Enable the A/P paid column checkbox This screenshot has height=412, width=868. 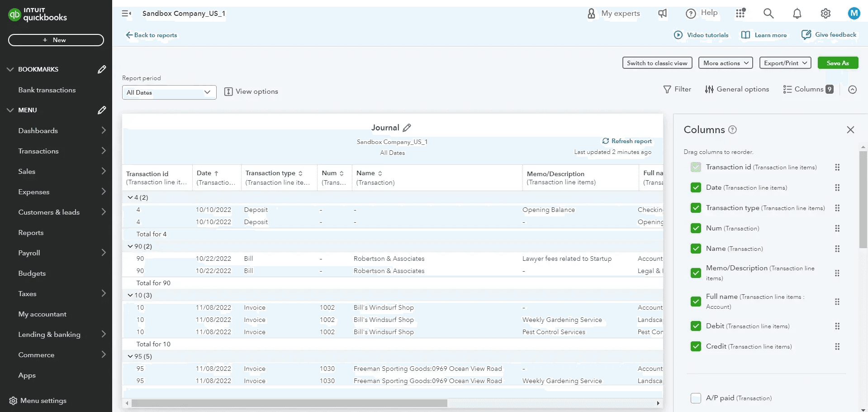[x=696, y=398]
